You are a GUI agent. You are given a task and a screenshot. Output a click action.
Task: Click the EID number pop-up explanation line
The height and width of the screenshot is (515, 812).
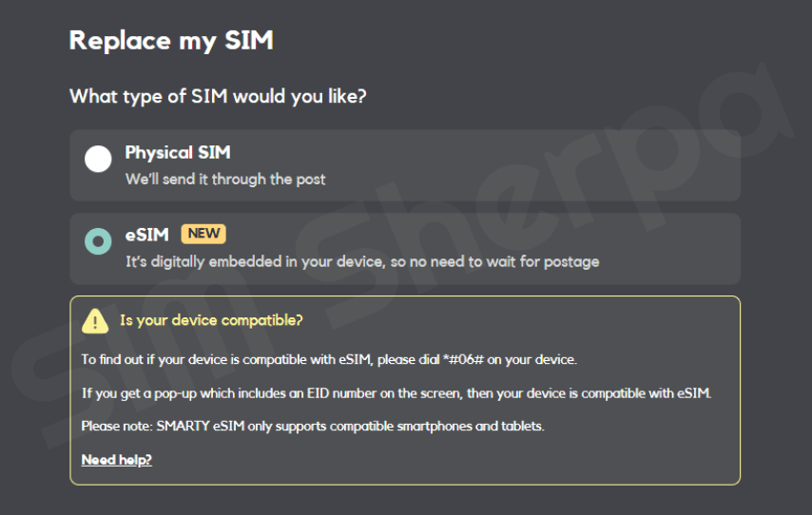click(x=396, y=393)
